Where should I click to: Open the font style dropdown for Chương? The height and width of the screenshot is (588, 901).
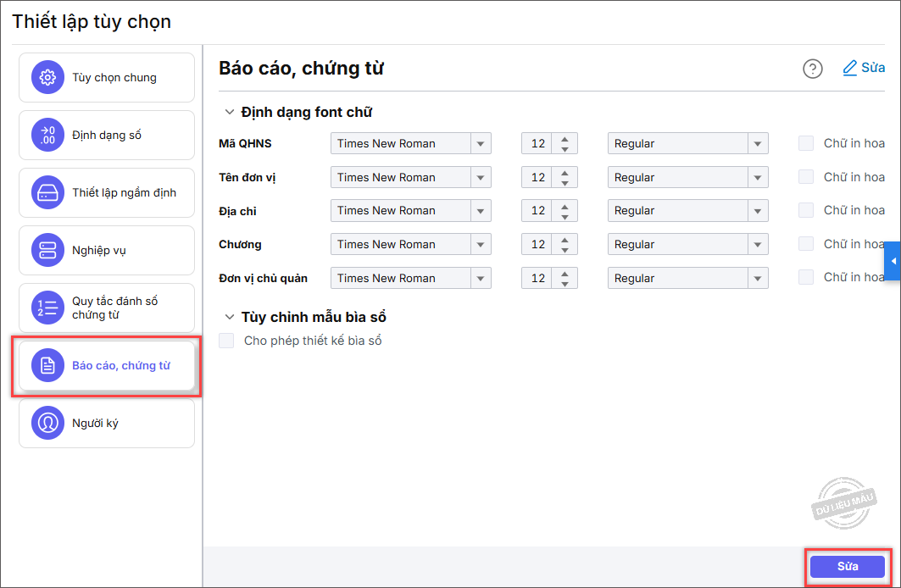758,244
